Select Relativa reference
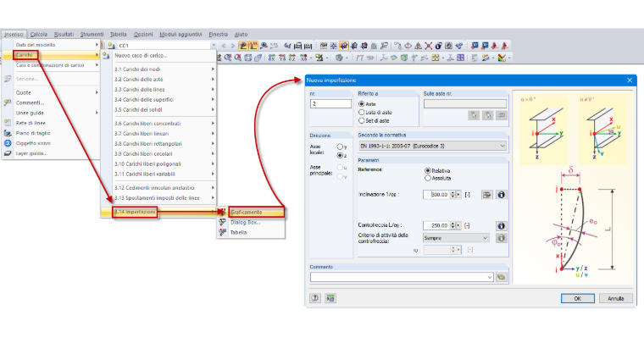 coord(428,170)
